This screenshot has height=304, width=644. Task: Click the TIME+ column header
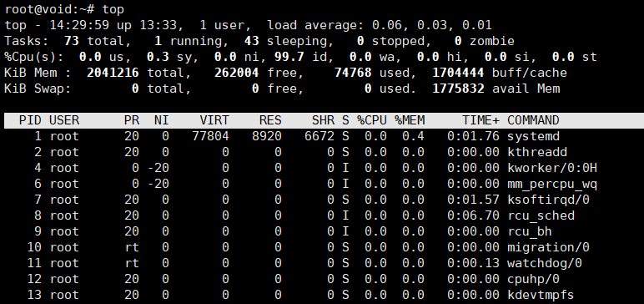481,120
